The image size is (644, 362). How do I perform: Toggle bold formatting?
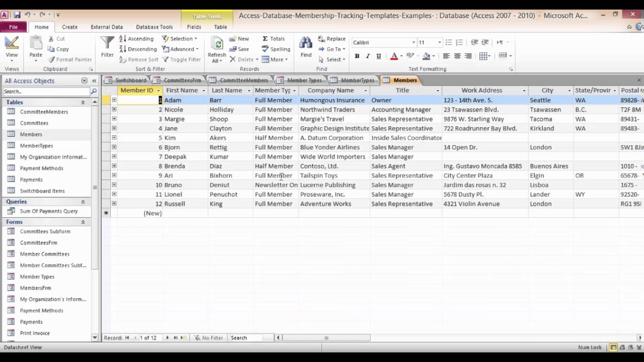point(357,56)
